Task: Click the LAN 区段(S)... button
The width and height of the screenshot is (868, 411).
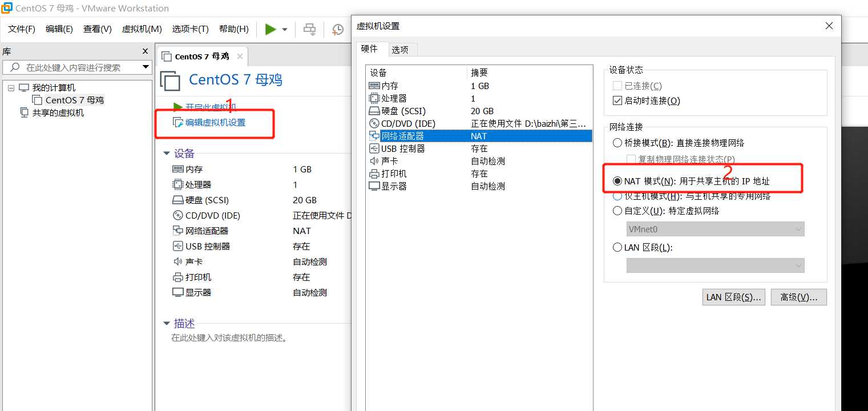Action: [733, 297]
